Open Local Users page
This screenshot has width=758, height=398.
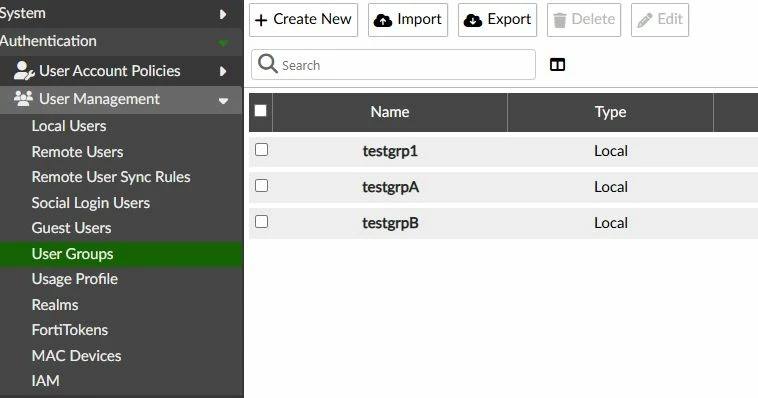69,126
